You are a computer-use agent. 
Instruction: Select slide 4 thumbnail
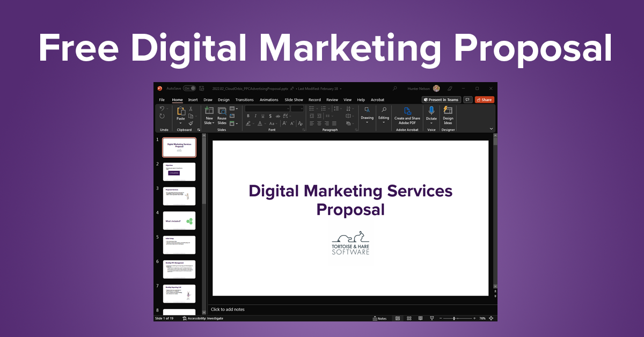tap(179, 220)
